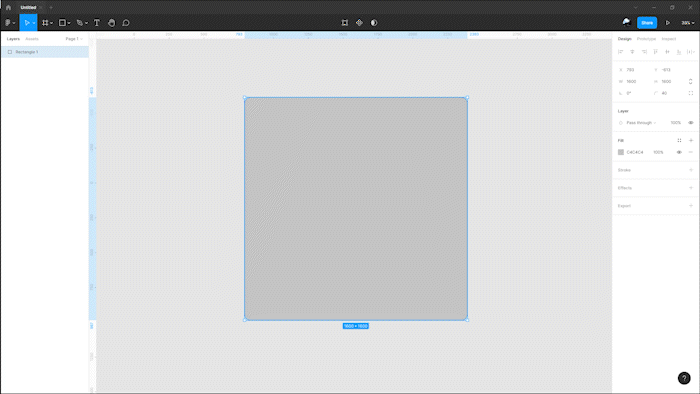Viewport: 700px width, 394px height.
Task: Click the rotation angle field
Action: tap(634, 93)
